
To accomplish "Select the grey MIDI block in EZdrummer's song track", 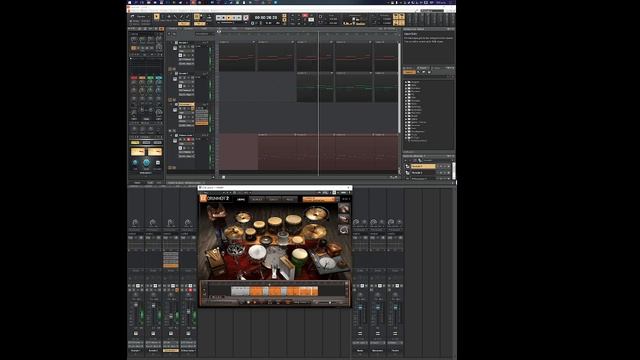I will (240, 291).
